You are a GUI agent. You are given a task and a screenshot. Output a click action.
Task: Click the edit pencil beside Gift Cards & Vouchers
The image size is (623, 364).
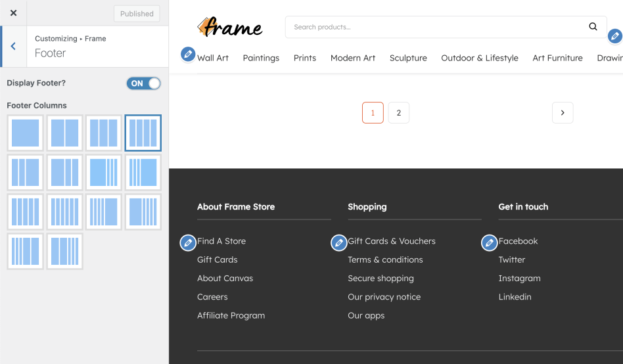[x=339, y=242]
